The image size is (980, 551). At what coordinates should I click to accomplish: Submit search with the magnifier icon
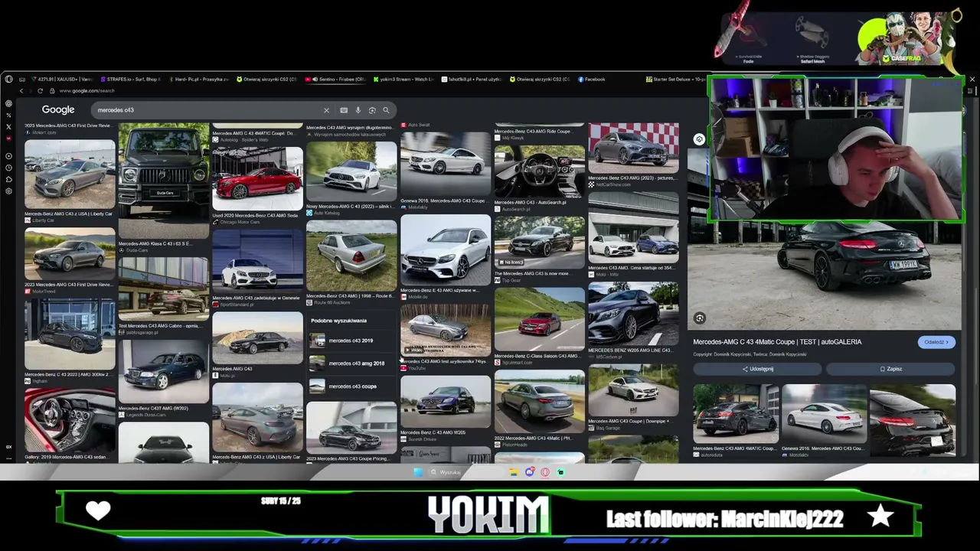(x=386, y=110)
